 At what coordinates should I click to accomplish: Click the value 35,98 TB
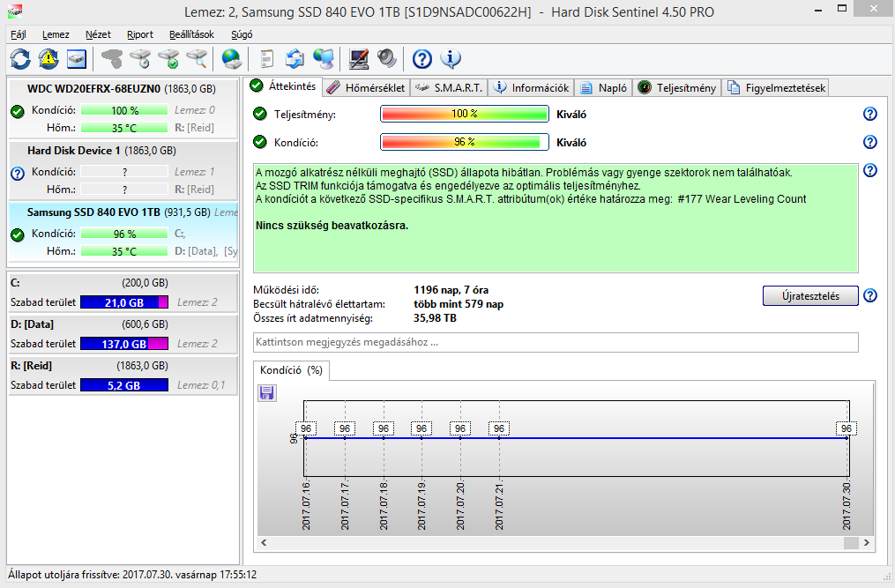pos(435,318)
